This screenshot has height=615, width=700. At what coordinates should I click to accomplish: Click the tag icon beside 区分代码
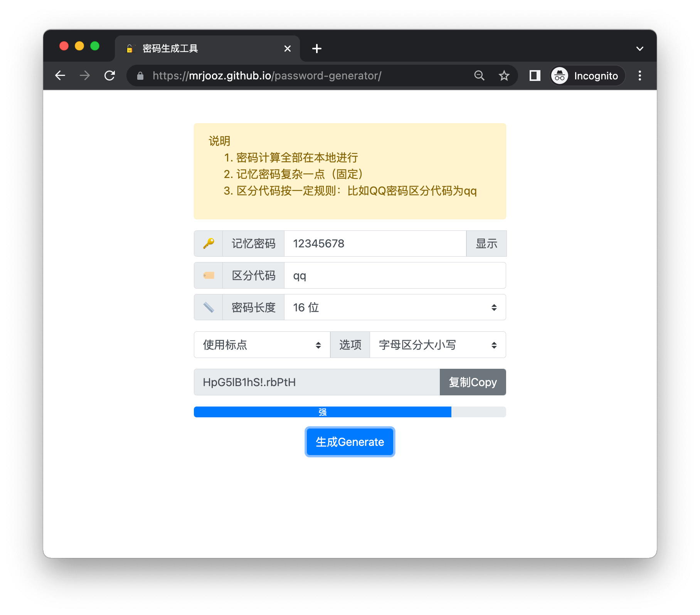point(209,276)
